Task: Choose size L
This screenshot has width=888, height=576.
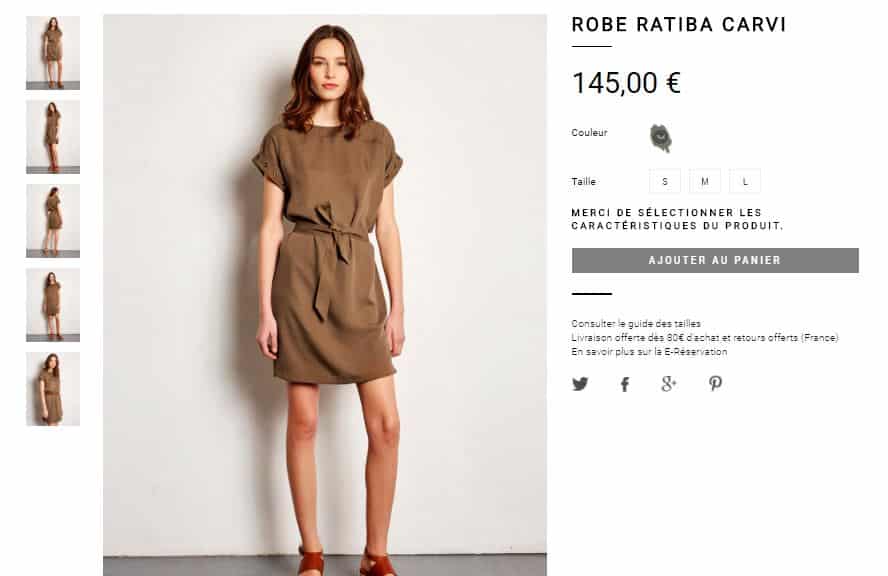Action: pyautogui.click(x=745, y=181)
